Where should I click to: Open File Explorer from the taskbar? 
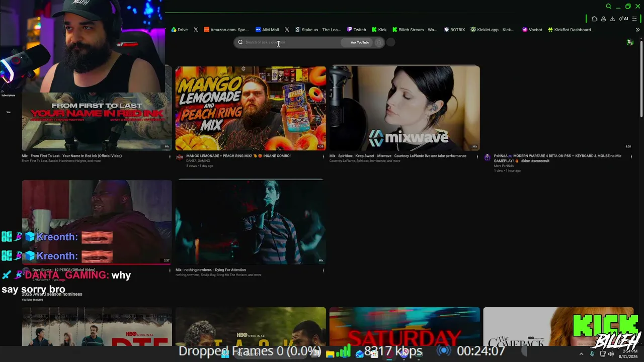pyautogui.click(x=330, y=354)
